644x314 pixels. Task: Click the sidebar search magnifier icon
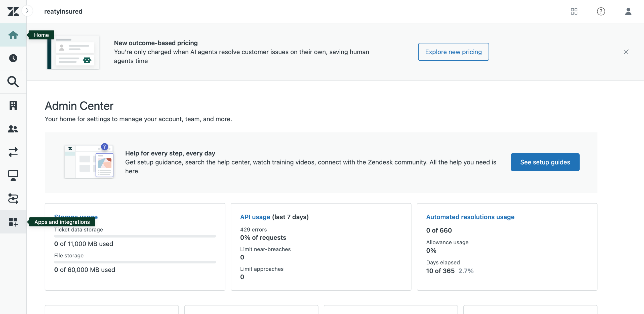coord(13,82)
